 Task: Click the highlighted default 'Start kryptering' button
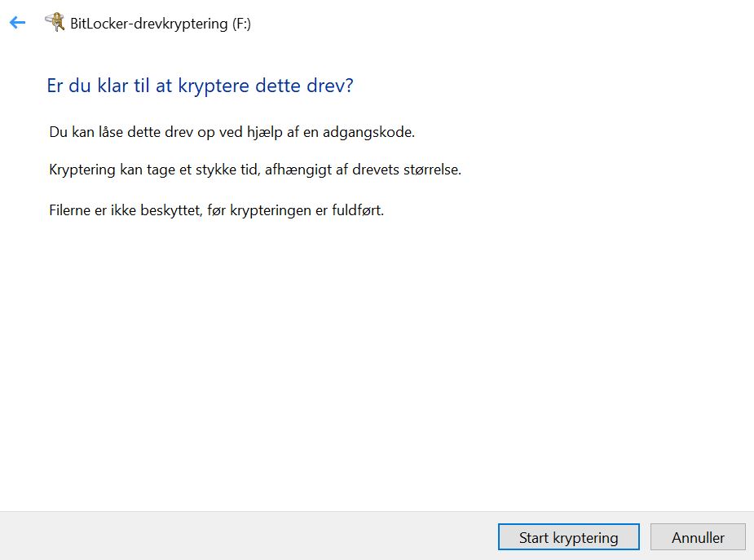(x=568, y=537)
